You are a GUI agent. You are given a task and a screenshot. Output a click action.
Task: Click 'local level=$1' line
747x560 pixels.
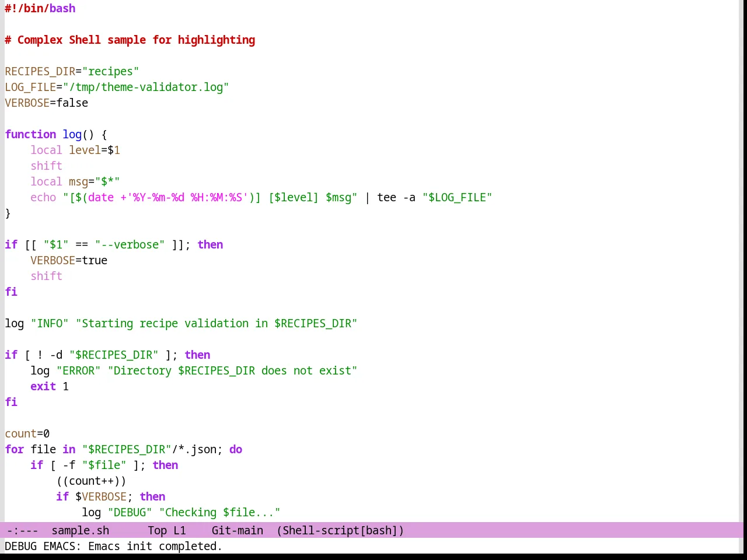pyautogui.click(x=75, y=150)
